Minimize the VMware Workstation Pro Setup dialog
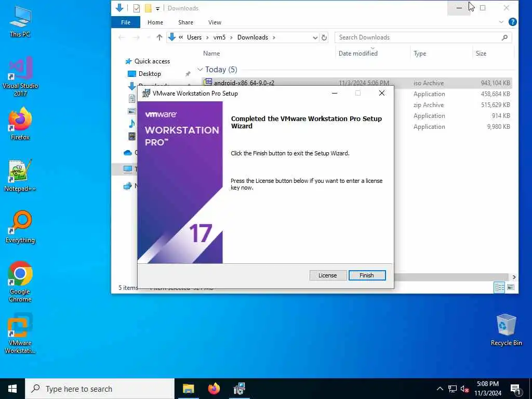 click(334, 94)
